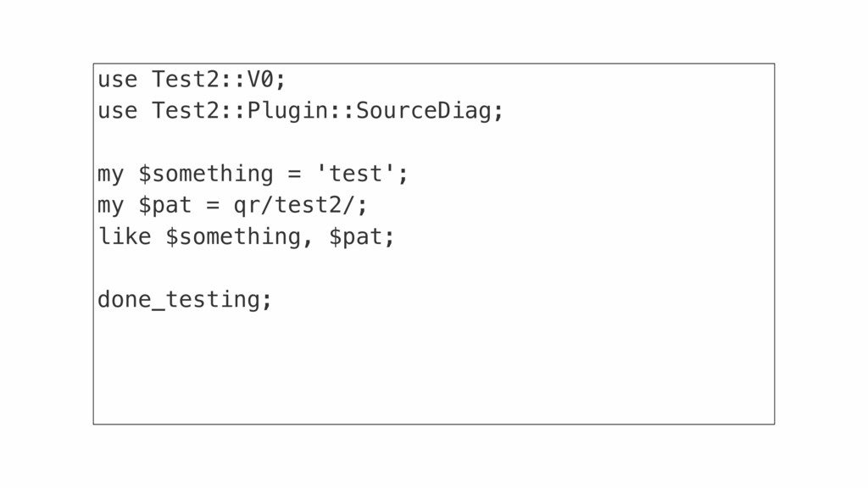868x488 pixels.
Task: Click the word SourceDiag in second line
Action: point(424,111)
